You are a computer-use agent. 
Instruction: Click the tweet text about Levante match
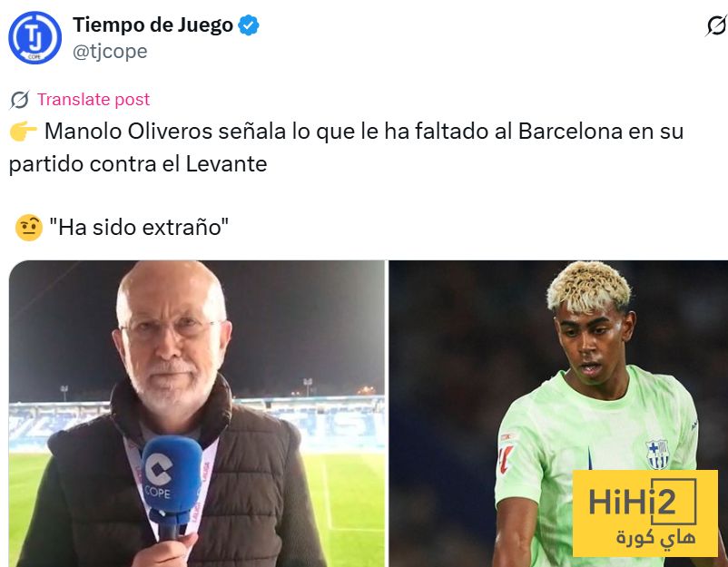(x=346, y=148)
